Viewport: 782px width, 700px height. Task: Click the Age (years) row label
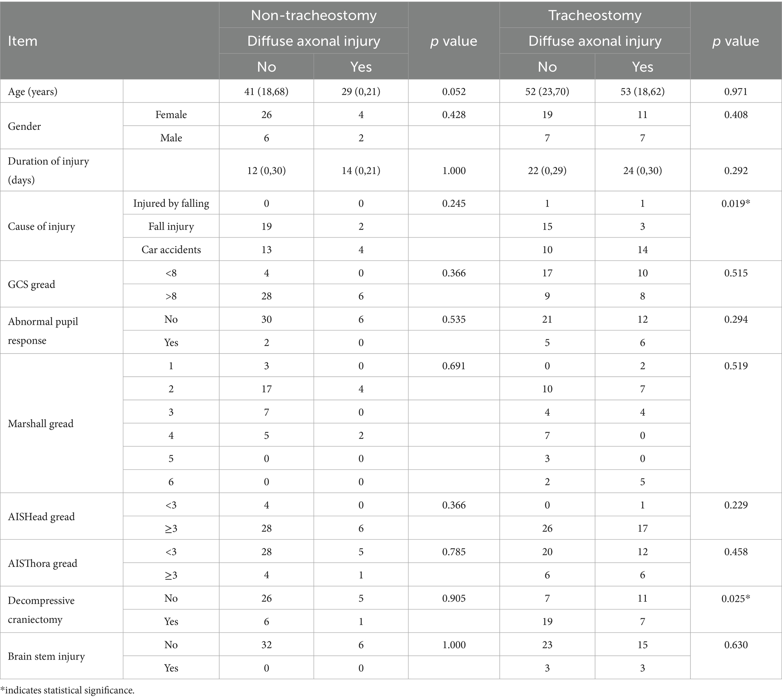click(33, 92)
